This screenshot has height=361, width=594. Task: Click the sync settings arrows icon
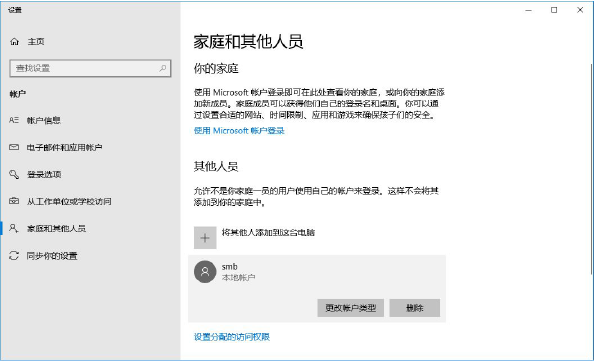pos(14,256)
